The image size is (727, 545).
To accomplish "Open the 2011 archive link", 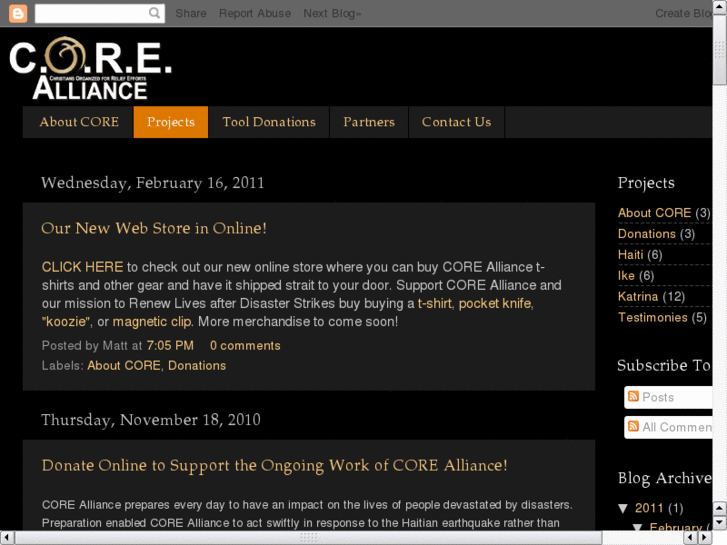I will tap(649, 508).
